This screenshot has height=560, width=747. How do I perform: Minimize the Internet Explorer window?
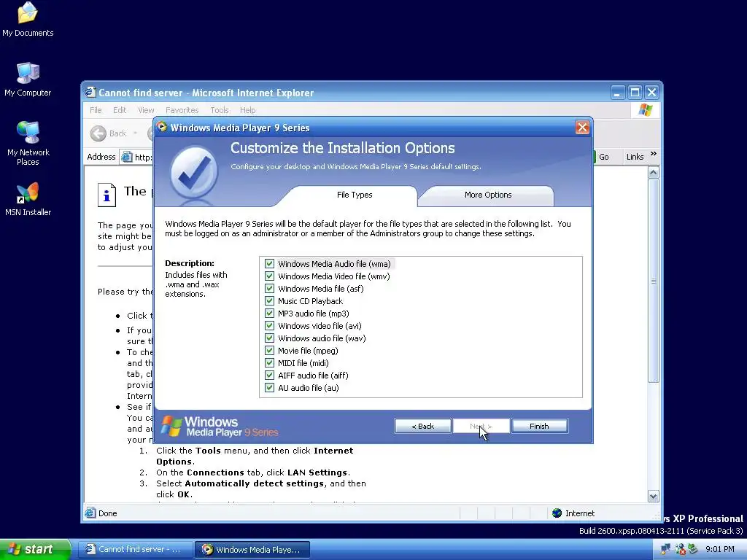618,93
